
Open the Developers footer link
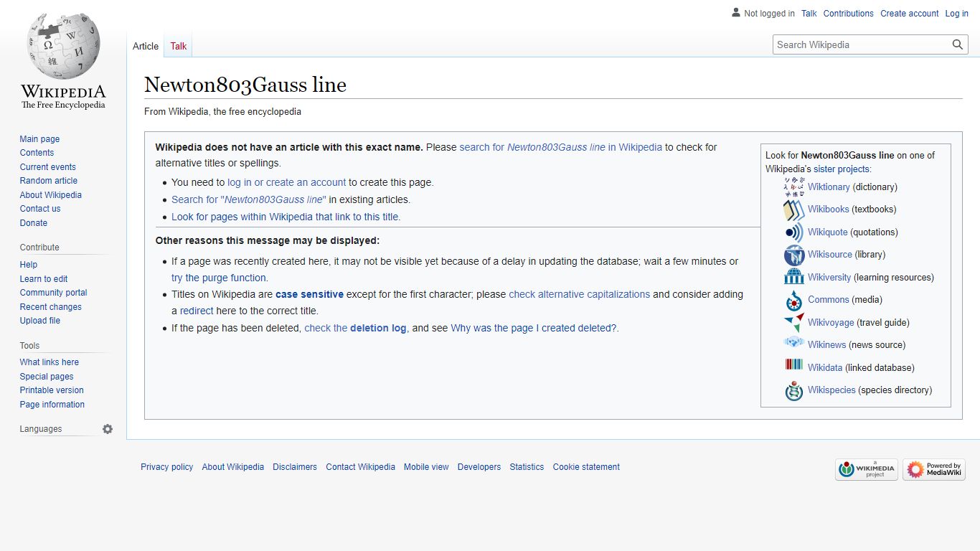point(479,467)
